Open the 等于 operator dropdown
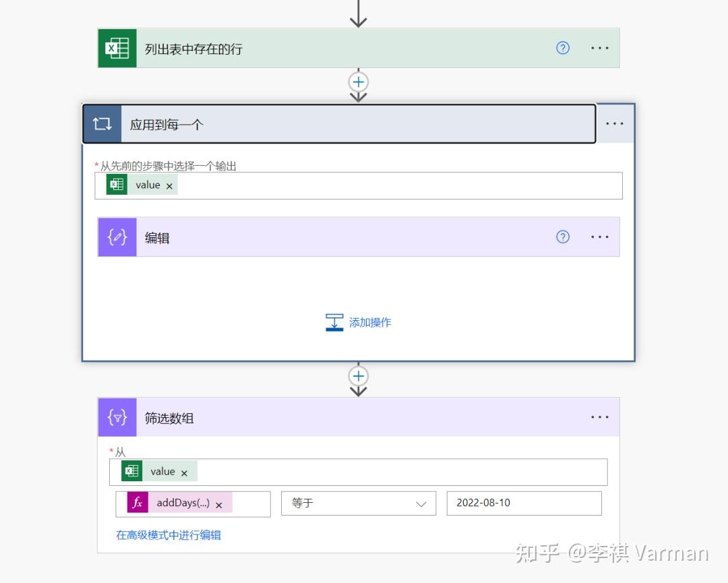This screenshot has height=583, width=728. [x=359, y=503]
